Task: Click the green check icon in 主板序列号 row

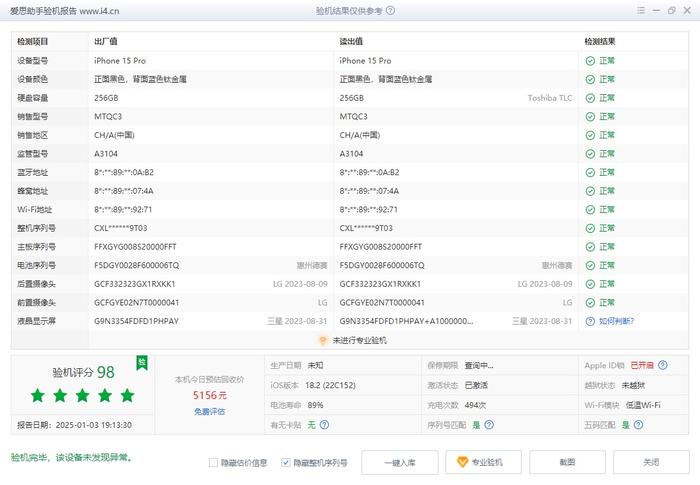Action: pos(590,247)
